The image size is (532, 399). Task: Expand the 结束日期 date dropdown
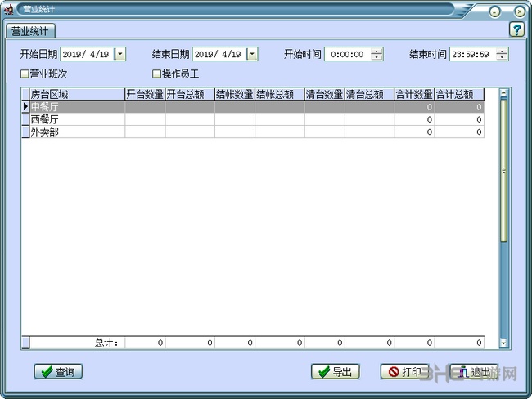click(251, 54)
